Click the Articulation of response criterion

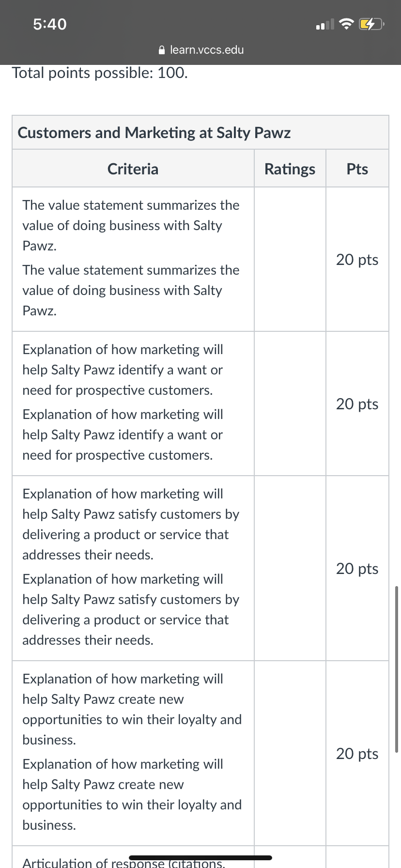point(123,862)
